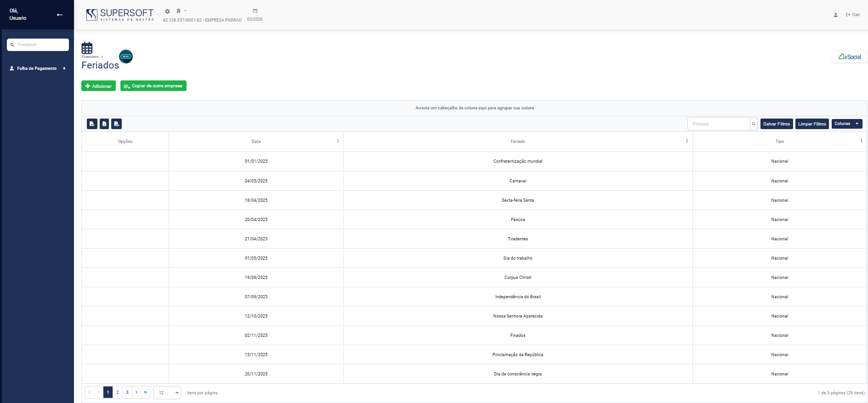Screen dimensions: 868x403
Task: Open the Feriado column options menu
Action: coord(686,141)
